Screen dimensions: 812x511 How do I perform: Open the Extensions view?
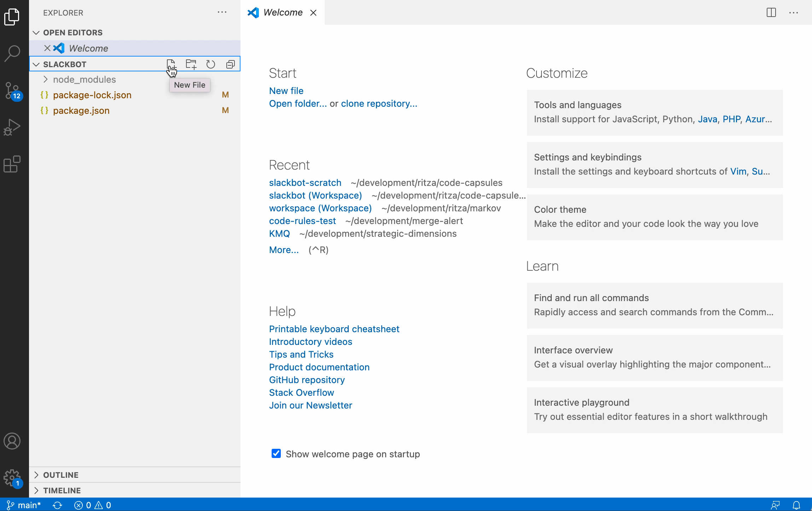click(12, 164)
